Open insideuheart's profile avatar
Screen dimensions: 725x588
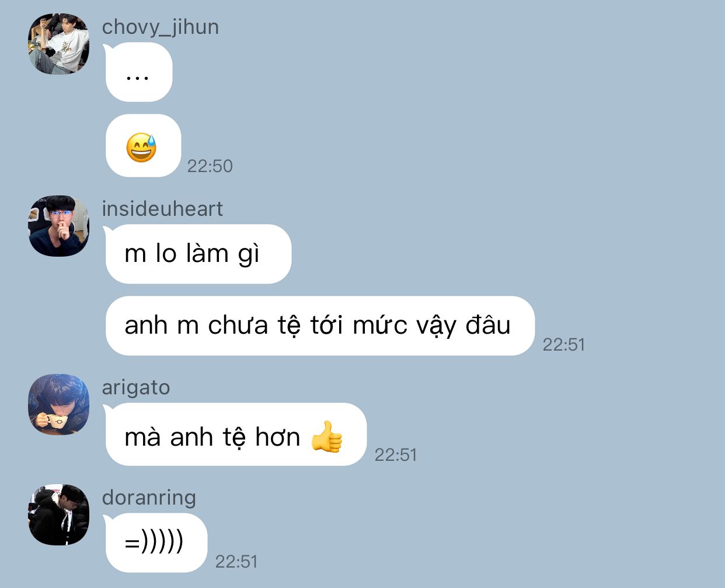pyautogui.click(x=58, y=226)
